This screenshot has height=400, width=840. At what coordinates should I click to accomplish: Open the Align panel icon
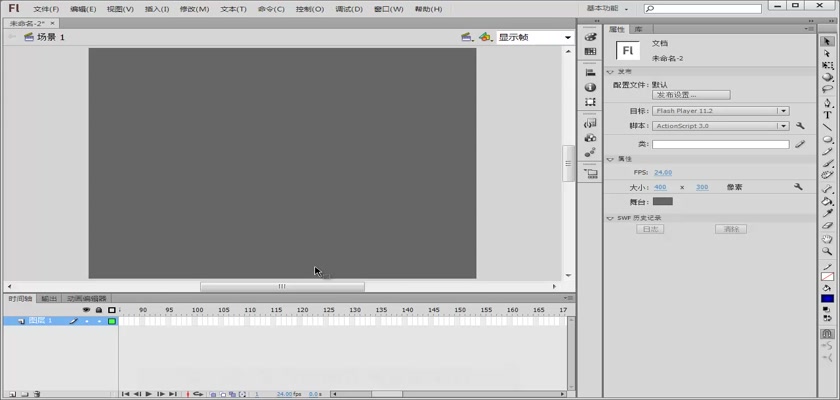click(x=590, y=72)
